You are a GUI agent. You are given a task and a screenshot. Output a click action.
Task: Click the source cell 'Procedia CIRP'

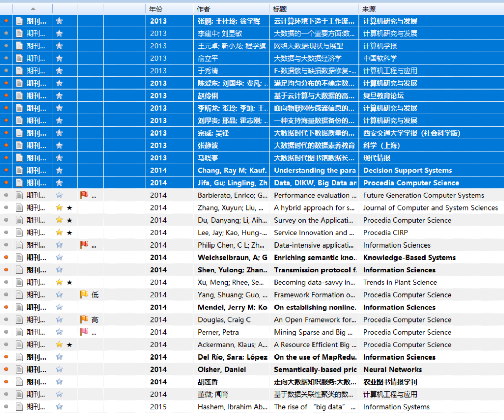(x=385, y=233)
